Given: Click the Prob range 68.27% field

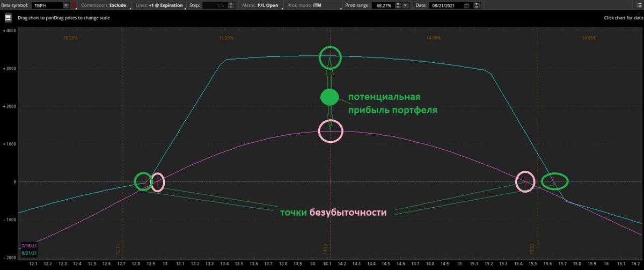Looking at the screenshot, I should pos(383,5).
